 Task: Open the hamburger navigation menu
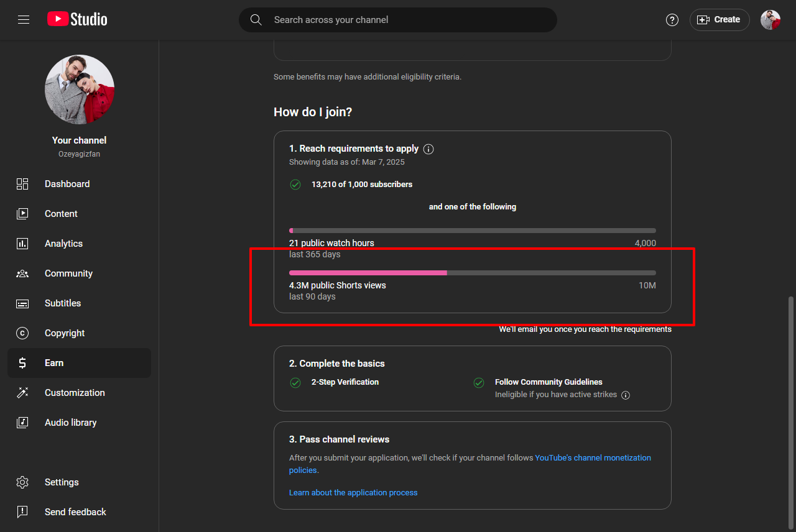(24, 20)
